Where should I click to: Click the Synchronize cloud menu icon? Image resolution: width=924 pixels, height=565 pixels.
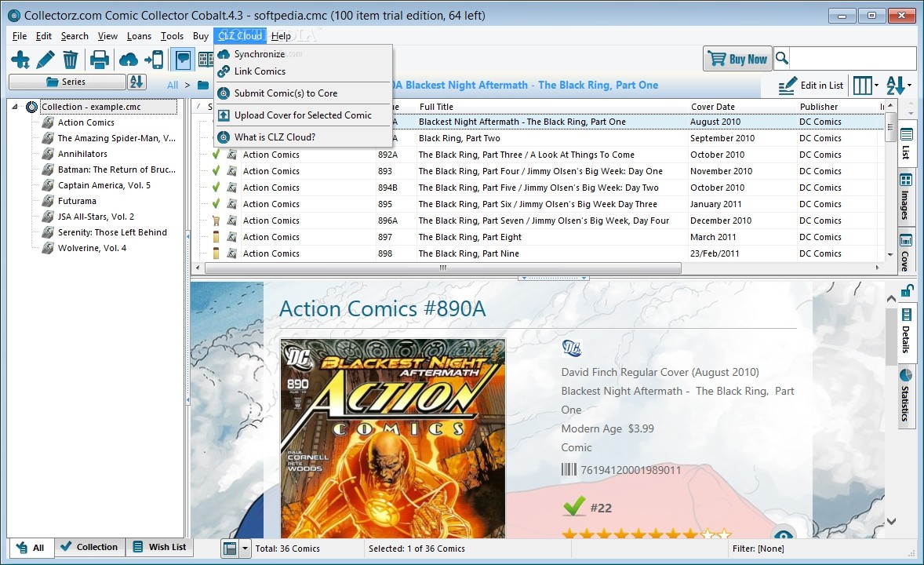[224, 54]
